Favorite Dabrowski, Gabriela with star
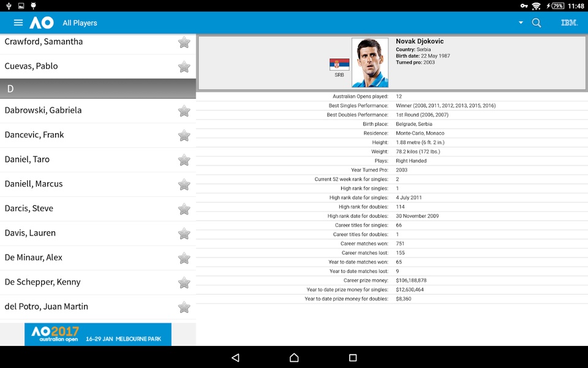Screen dimensions: 588x368 click(x=184, y=111)
